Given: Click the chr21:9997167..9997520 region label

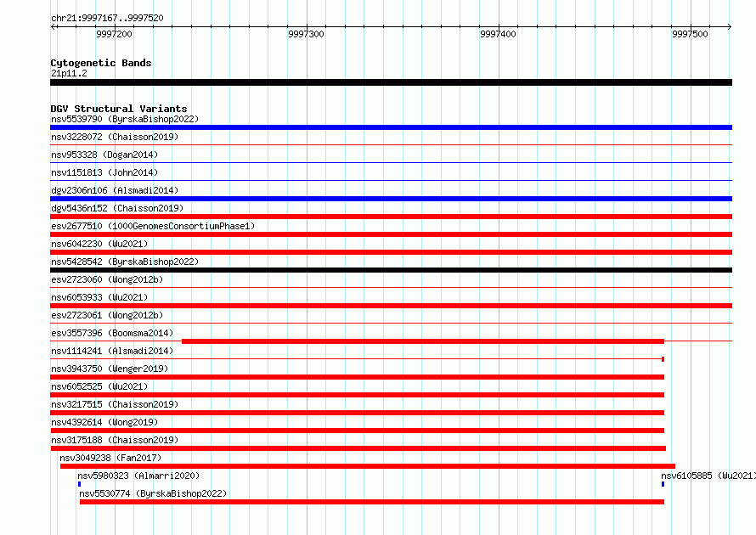Looking at the screenshot, I should tap(107, 18).
